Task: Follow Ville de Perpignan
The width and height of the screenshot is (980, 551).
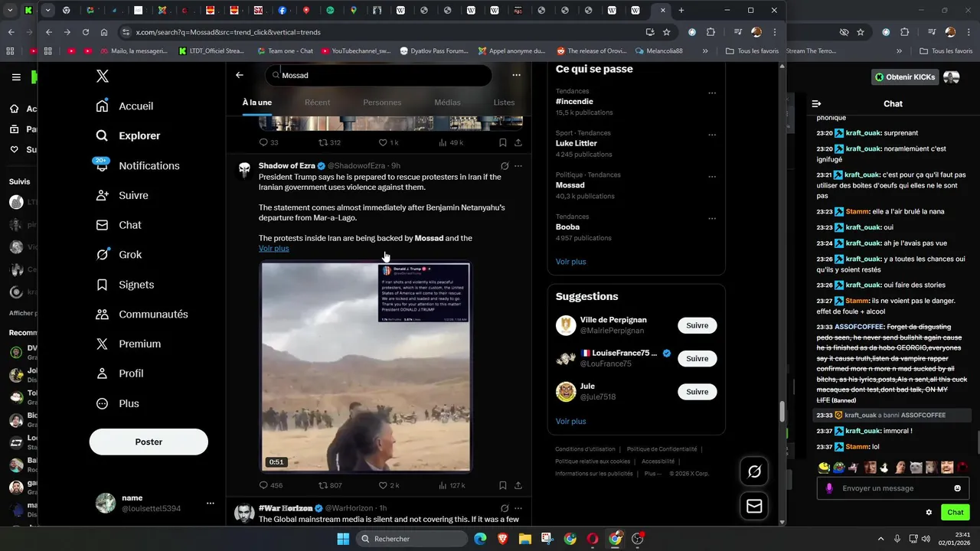Action: pos(697,325)
